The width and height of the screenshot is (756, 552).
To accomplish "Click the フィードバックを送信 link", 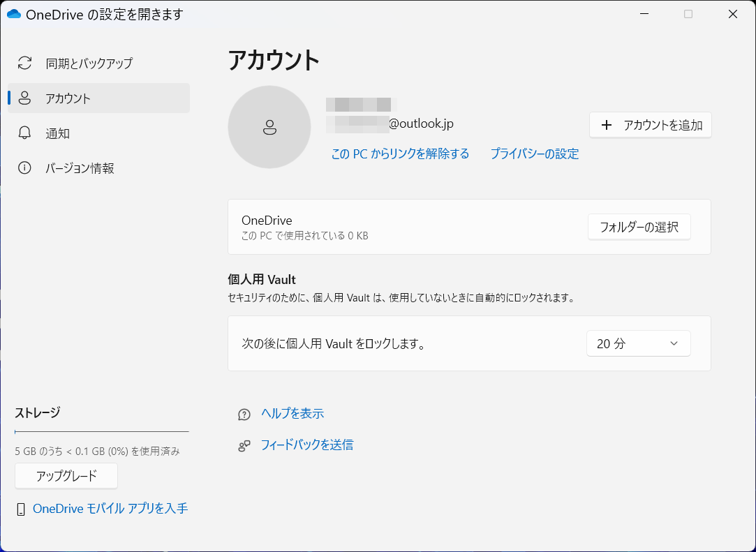I will pyautogui.click(x=307, y=445).
